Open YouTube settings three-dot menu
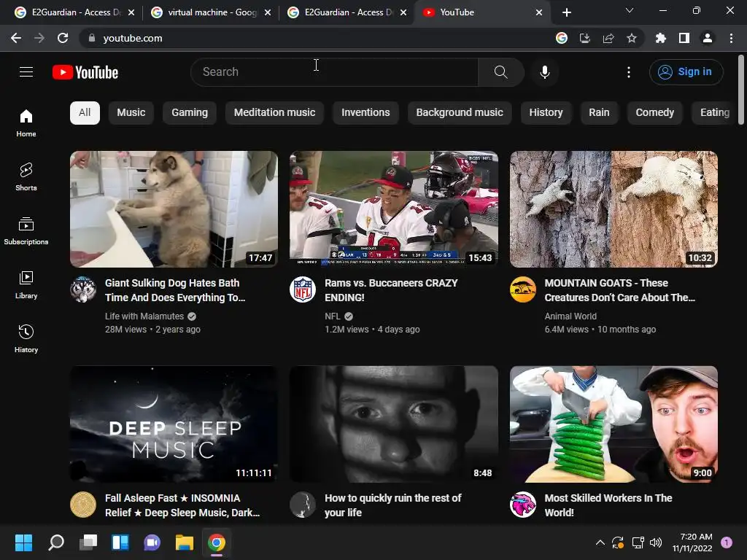747x560 pixels. [628, 72]
